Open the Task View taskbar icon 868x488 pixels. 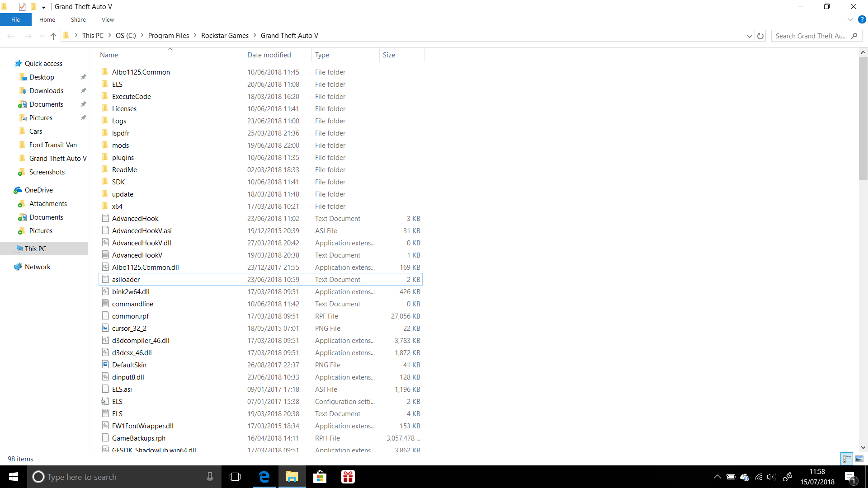(235, 477)
